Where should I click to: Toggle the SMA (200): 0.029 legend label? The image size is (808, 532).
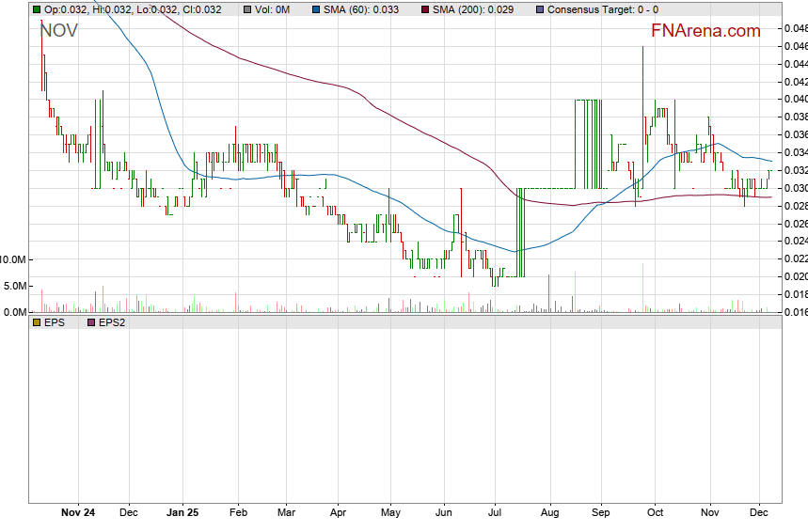(475, 9)
